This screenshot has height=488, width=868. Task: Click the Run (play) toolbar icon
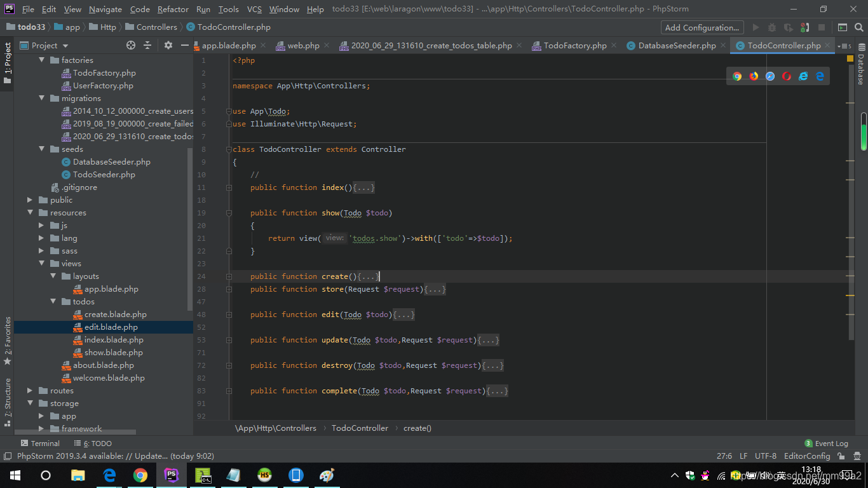click(x=756, y=27)
